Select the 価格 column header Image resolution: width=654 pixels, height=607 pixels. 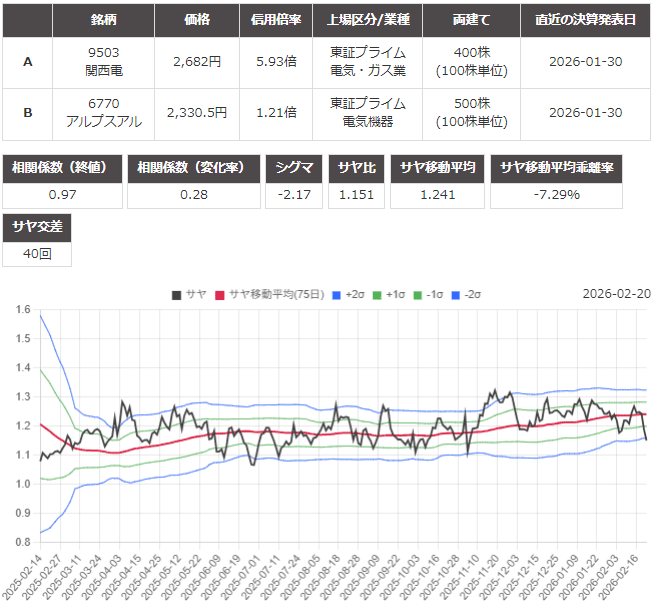(x=198, y=20)
